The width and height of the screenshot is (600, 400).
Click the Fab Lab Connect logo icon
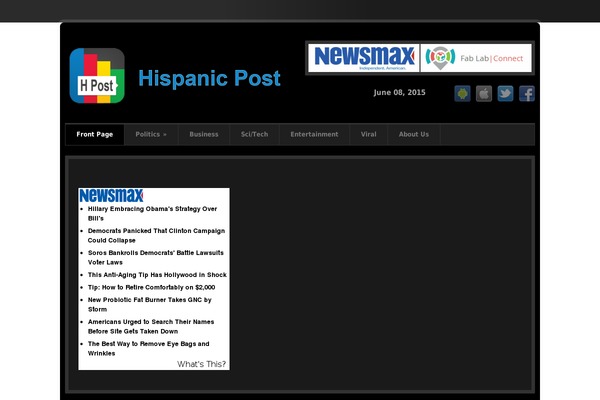tap(440, 58)
